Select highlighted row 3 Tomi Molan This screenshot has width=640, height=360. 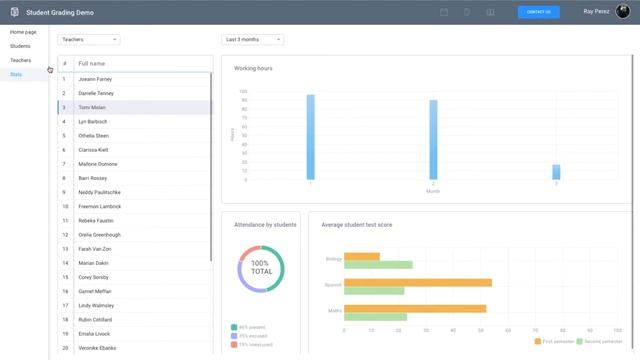pyautogui.click(x=135, y=107)
